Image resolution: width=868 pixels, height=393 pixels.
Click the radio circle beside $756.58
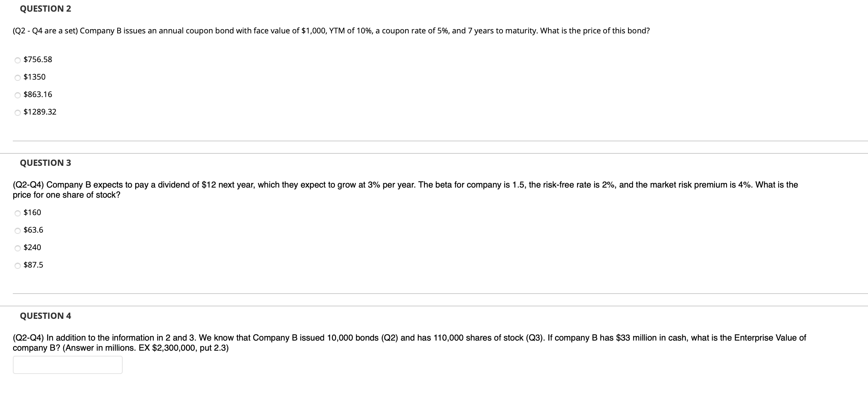tap(17, 59)
